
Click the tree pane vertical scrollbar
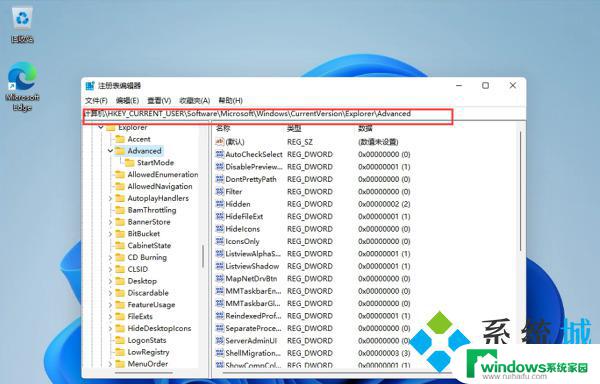click(203, 255)
